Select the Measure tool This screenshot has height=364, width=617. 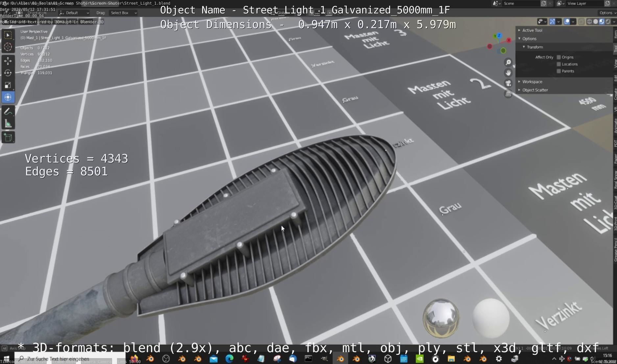click(x=8, y=124)
